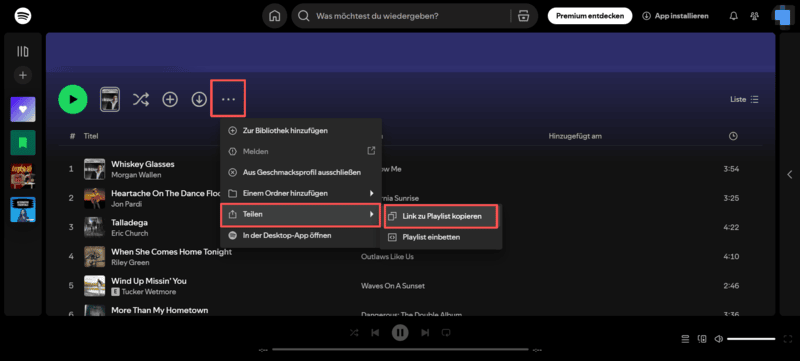
Task: Click the 3:54 duration of Whiskey Glasses
Action: coord(731,169)
